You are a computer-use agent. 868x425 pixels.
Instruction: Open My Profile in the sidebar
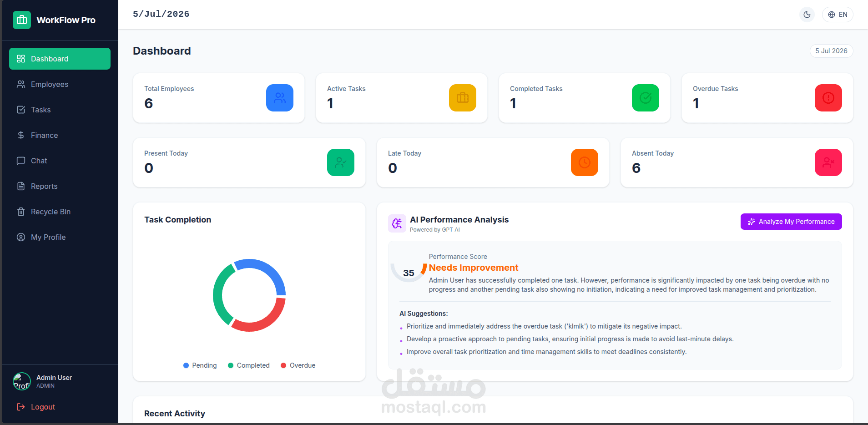[60, 237]
